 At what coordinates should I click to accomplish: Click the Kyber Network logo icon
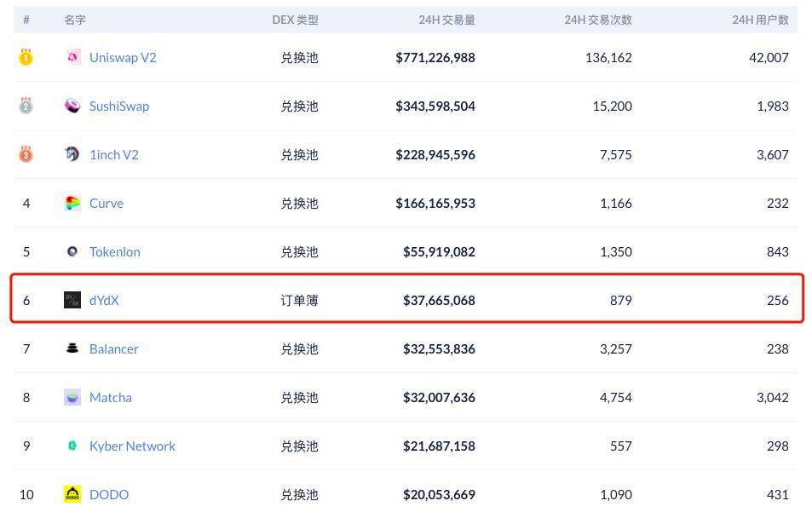tap(72, 446)
